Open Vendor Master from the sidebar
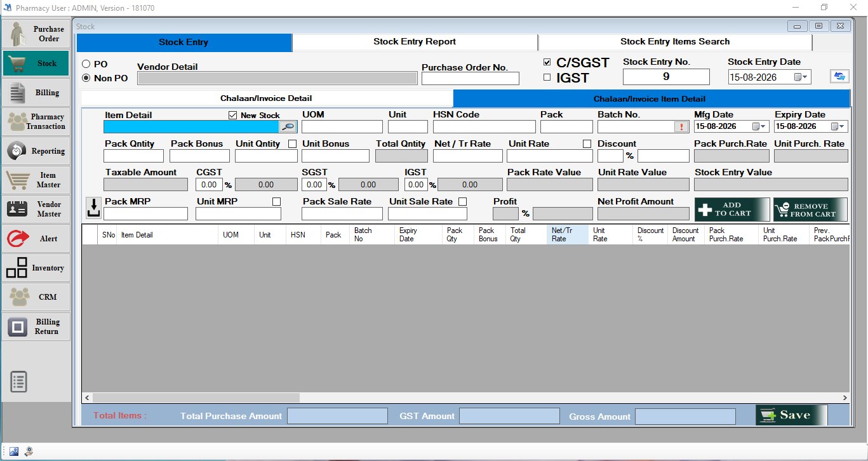Viewport: 868px width, 461px height. tap(36, 209)
